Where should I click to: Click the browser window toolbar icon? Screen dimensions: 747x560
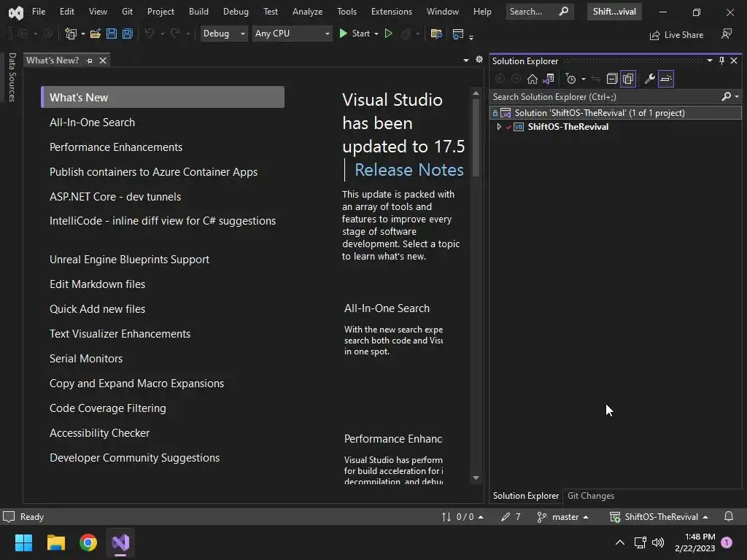pyautogui.click(x=458, y=34)
